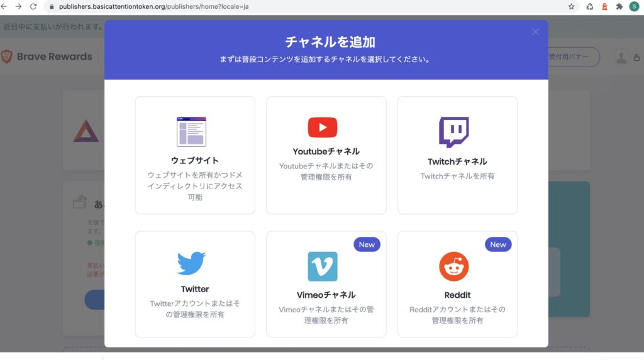Select Vimeoチャネル heading
This screenshot has width=644, height=360.
tap(326, 295)
